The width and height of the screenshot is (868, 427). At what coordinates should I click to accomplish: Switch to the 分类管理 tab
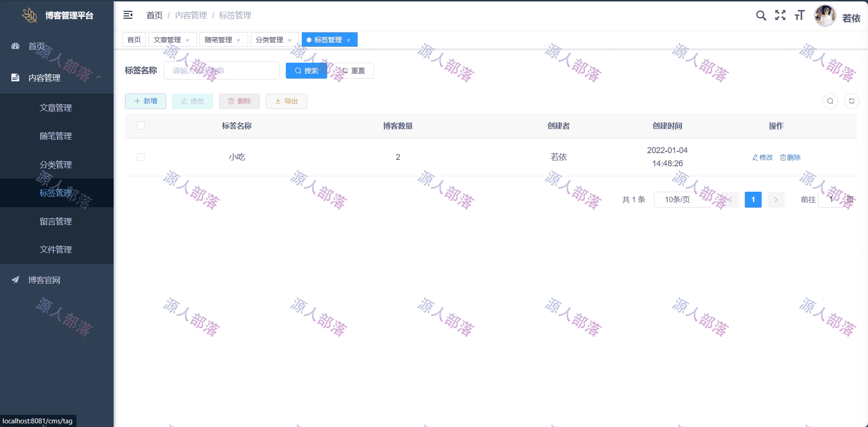tap(269, 40)
